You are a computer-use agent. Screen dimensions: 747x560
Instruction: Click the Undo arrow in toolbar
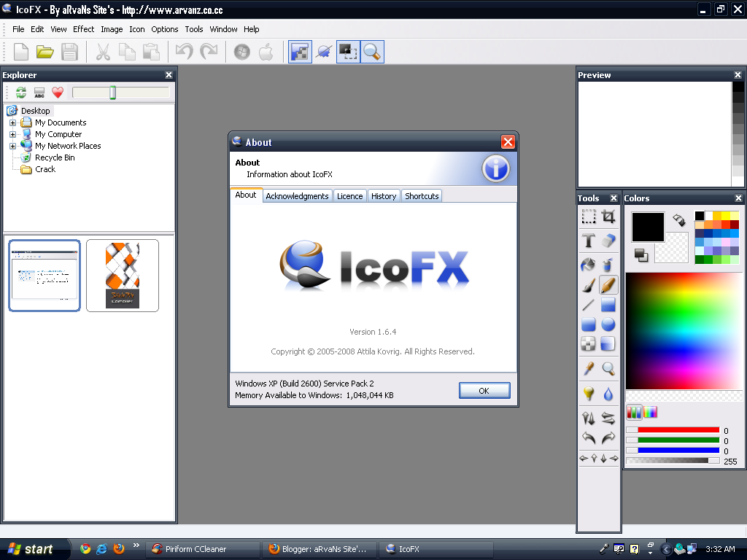click(x=185, y=52)
